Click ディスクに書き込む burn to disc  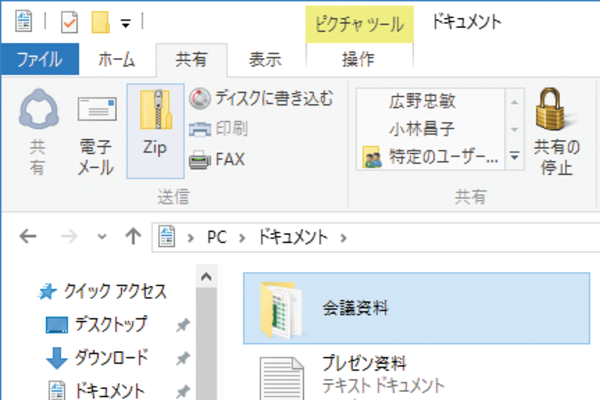pyautogui.click(x=261, y=98)
